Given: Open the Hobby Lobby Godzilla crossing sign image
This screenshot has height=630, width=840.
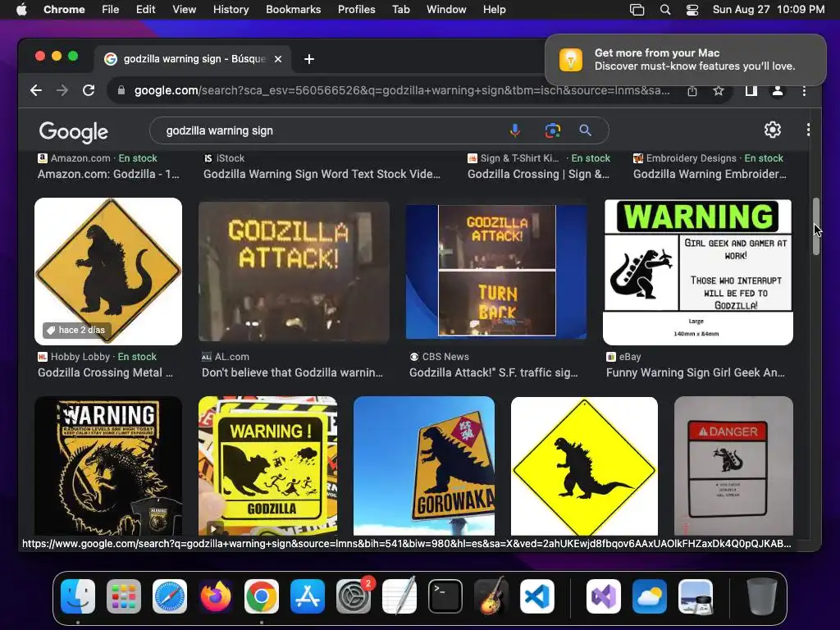Looking at the screenshot, I should [x=108, y=271].
